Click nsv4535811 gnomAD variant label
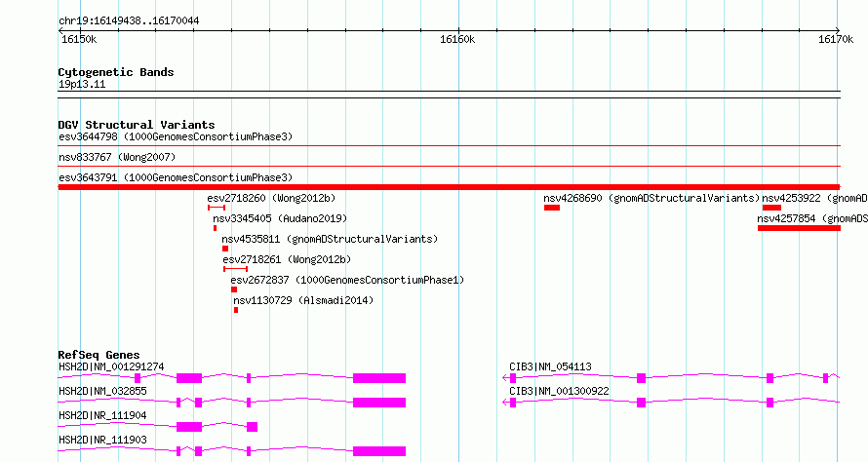This screenshot has width=868, height=462. click(x=330, y=239)
